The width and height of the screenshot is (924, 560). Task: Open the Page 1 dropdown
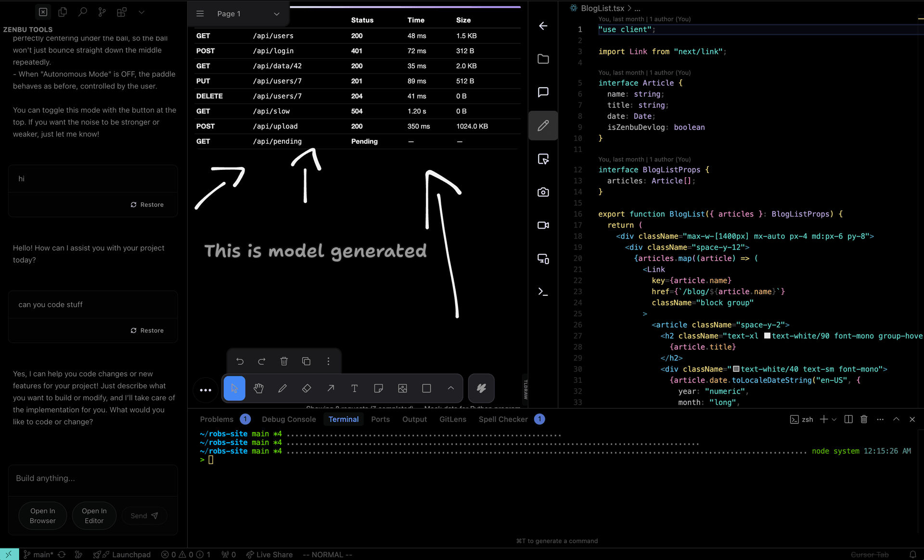click(x=247, y=14)
